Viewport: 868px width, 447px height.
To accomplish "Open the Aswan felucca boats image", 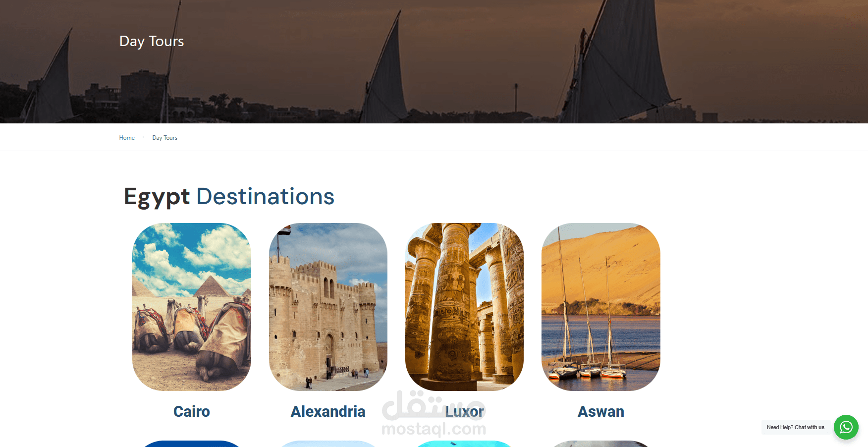I will (x=601, y=307).
